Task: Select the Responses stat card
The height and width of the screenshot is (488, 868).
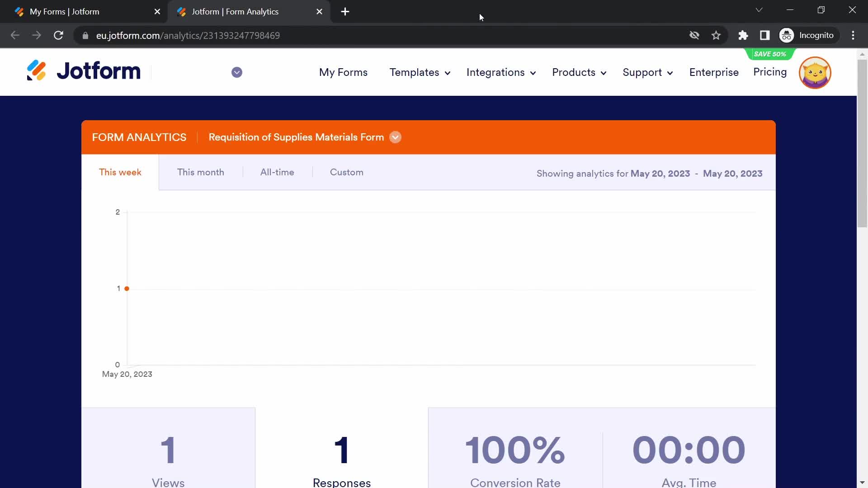Action: coord(342,448)
